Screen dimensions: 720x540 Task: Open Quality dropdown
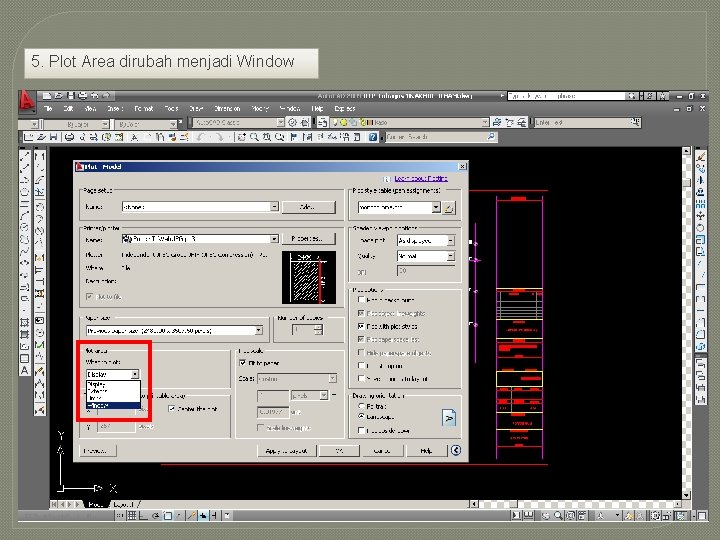tap(451, 256)
